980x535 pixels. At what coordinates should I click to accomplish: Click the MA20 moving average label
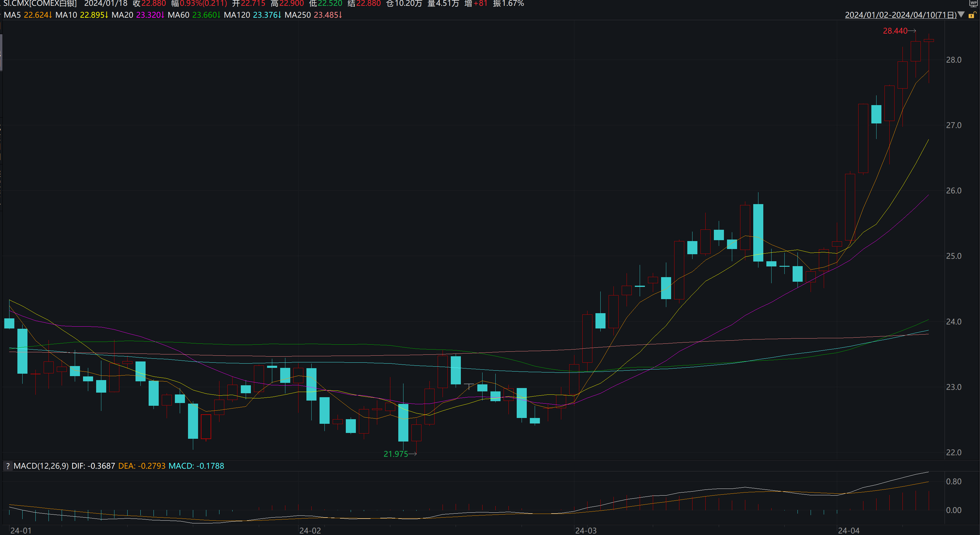[122, 15]
